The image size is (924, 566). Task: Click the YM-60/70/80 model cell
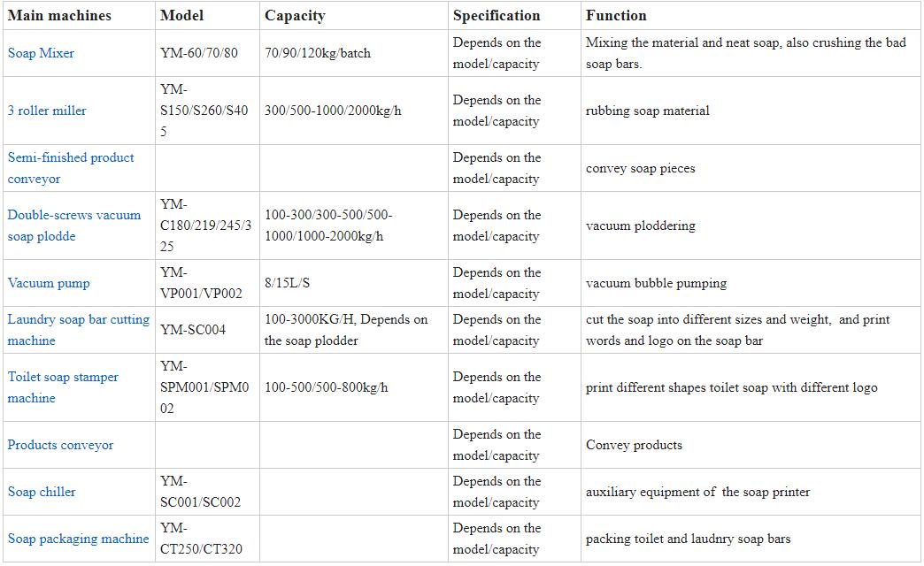199,53
